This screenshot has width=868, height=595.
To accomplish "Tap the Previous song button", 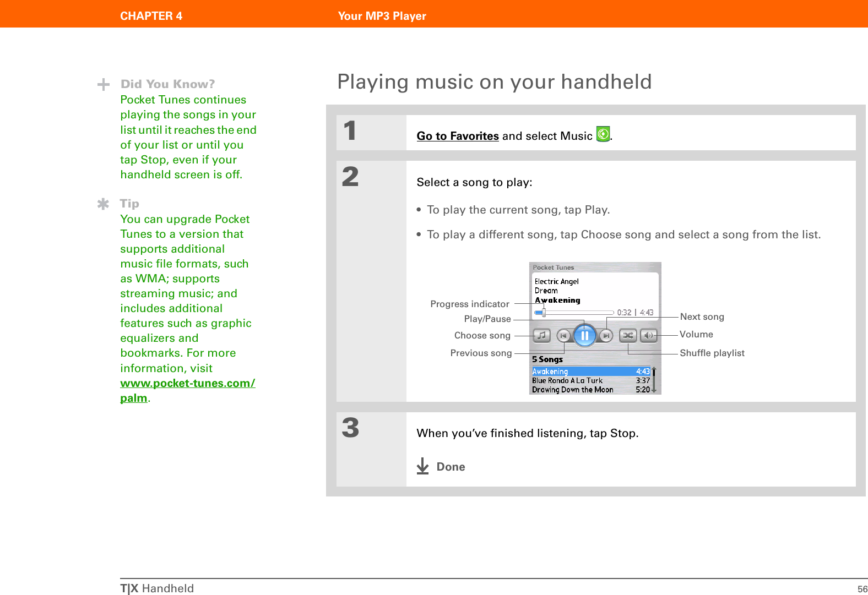I will (x=563, y=335).
